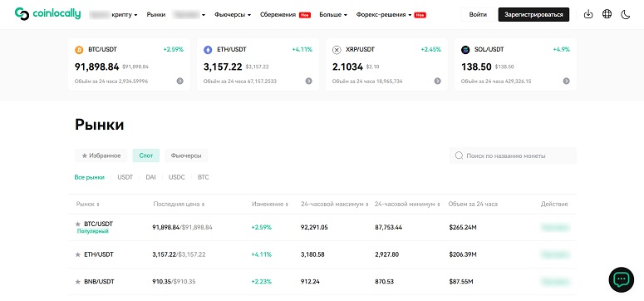644x301 pixels.
Task: Click the Объем за 24 часа header
Action: click(473, 204)
